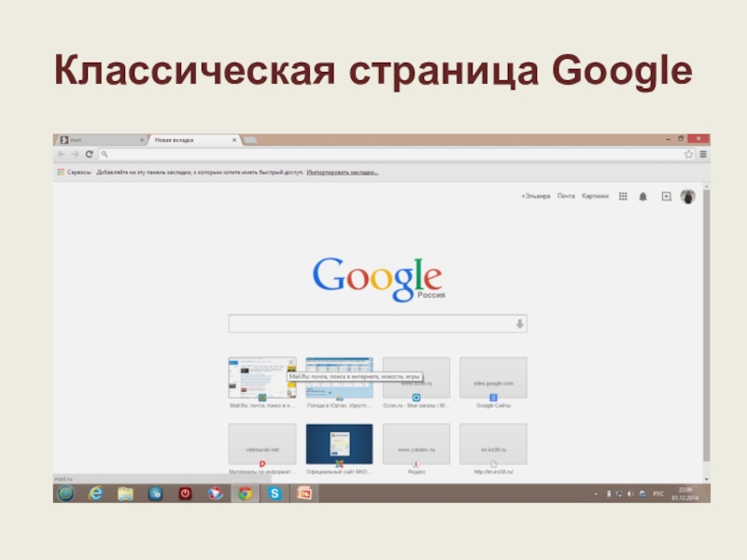The width and height of the screenshot is (747, 560).
Task: Open the Chrome hamburger menu
Action: point(703,154)
